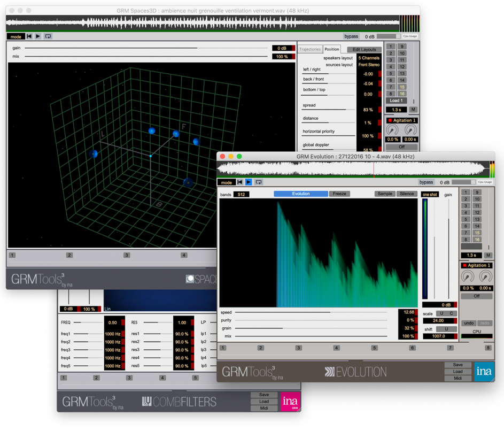Screen dimensions: 504x431
Task: Click Midi in the Evolution window
Action: (458, 378)
